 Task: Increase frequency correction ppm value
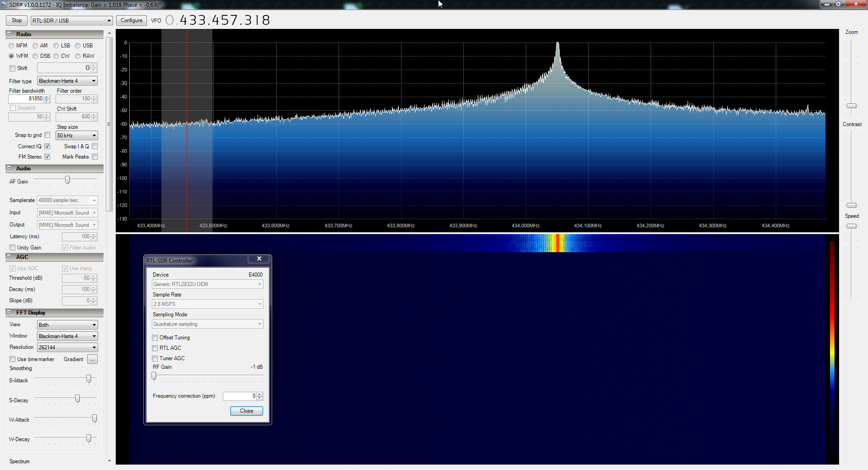click(259, 394)
